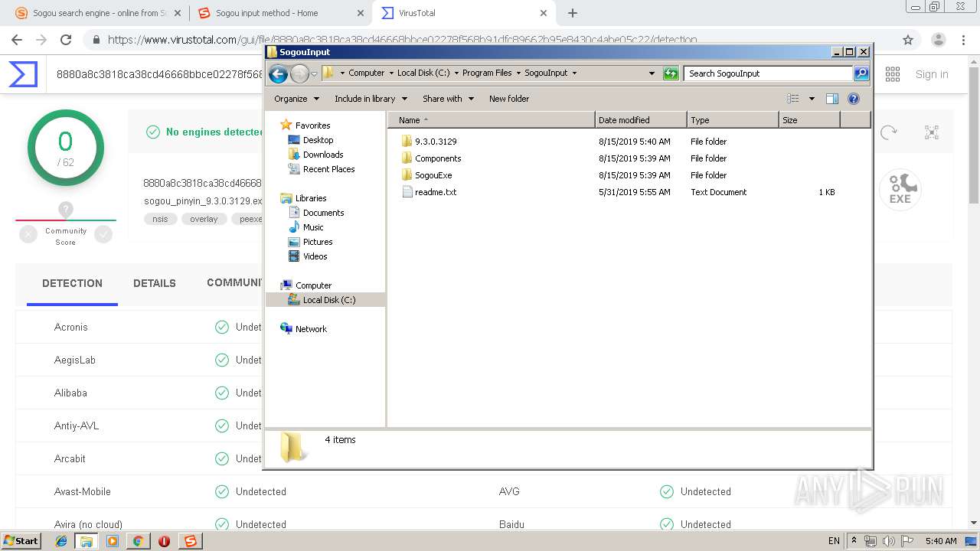Bookmark this page with star icon

(x=908, y=40)
